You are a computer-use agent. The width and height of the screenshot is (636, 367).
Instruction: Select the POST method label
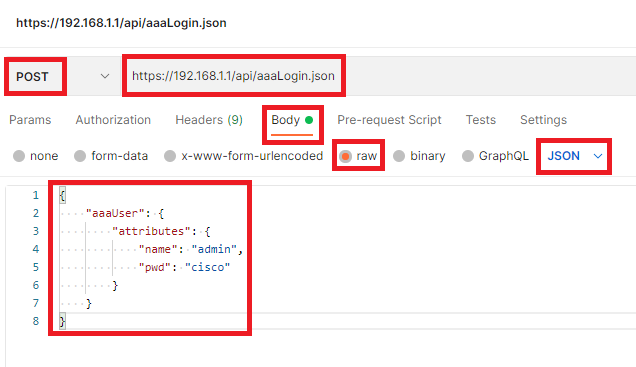click(x=32, y=76)
